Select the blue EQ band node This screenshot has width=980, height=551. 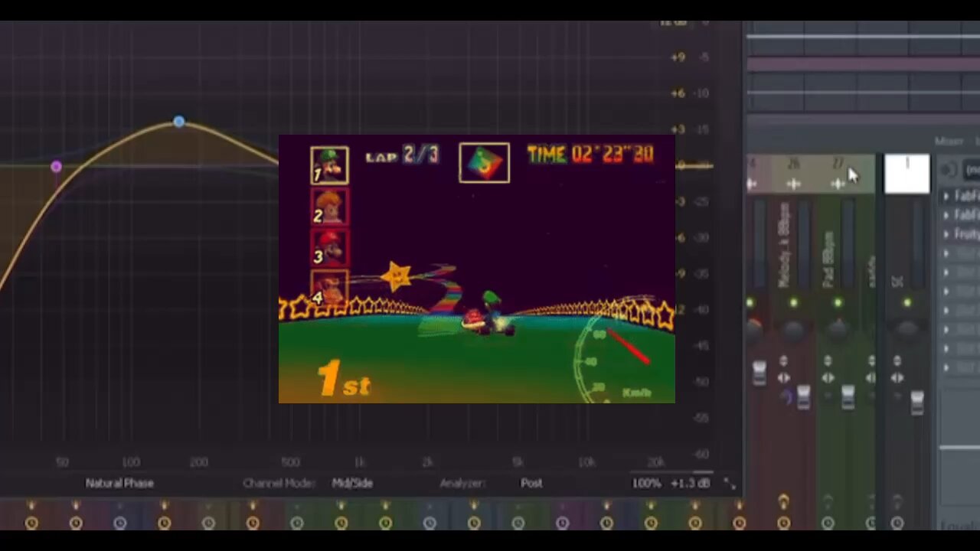click(178, 122)
